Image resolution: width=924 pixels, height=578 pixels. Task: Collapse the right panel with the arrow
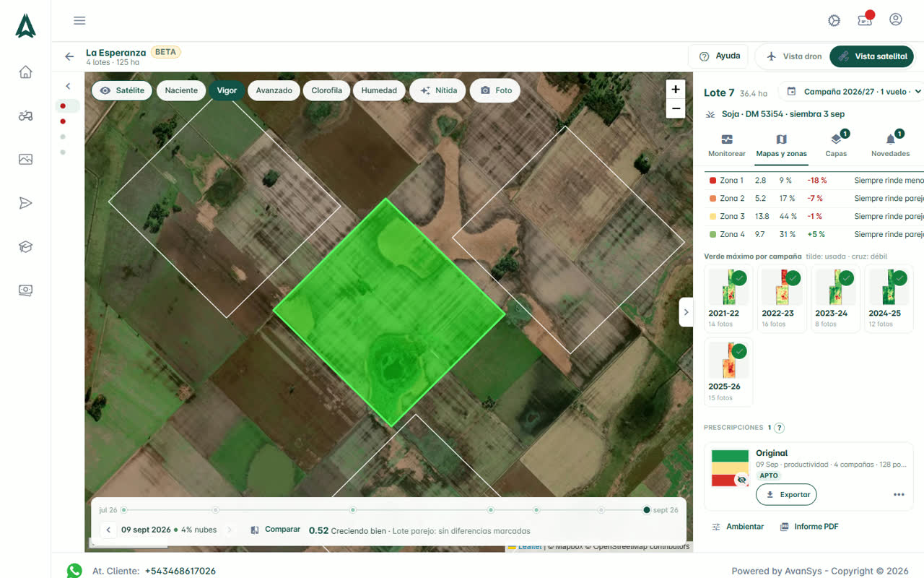[686, 312]
